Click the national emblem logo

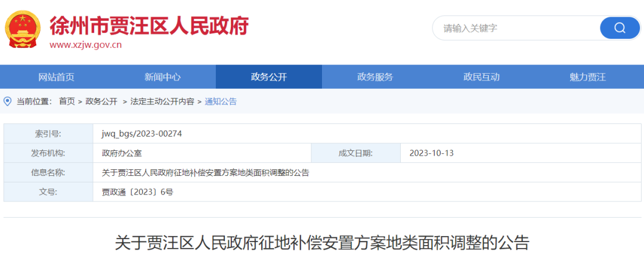click(23, 29)
